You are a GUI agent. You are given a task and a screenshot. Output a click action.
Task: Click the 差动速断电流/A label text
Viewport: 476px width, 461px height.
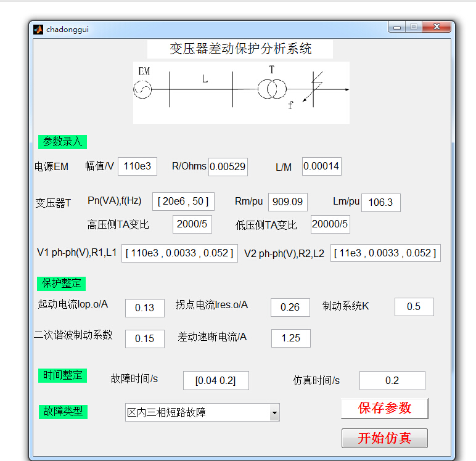pyautogui.click(x=212, y=337)
